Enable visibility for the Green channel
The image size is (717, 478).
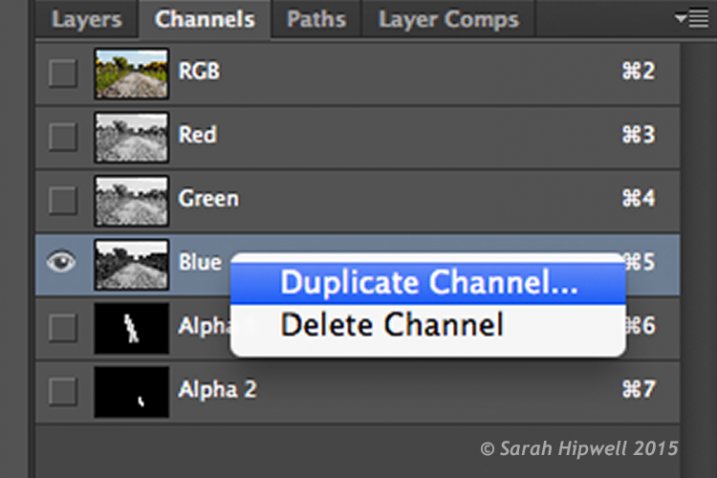63,200
